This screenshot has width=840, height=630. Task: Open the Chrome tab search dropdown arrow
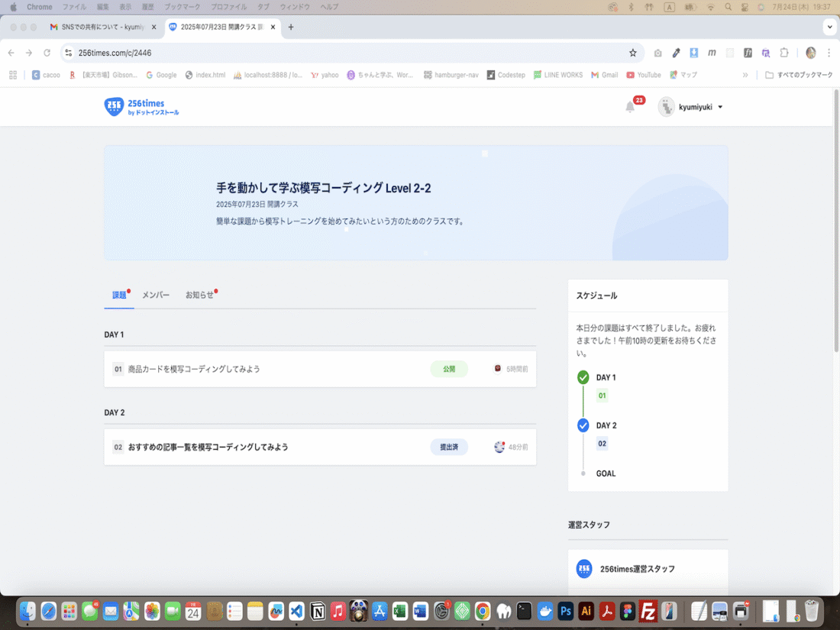[829, 27]
